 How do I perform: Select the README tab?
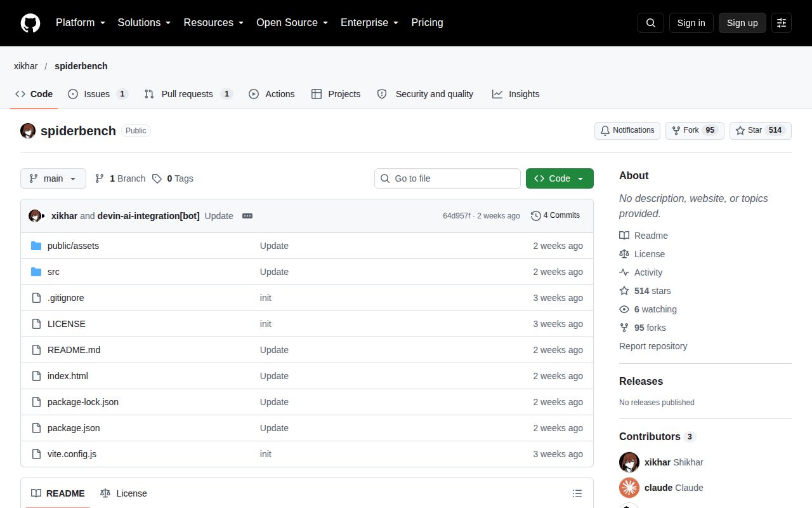click(58, 493)
